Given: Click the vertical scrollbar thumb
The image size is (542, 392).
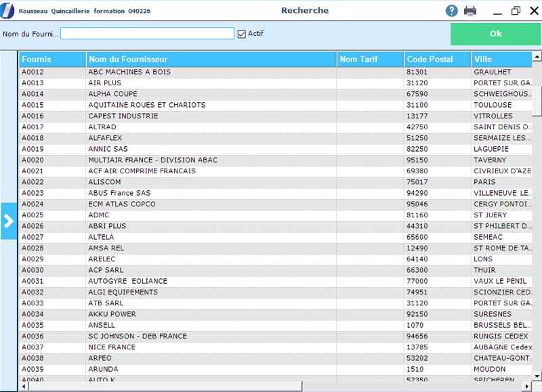Looking at the screenshot, I should (x=537, y=101).
